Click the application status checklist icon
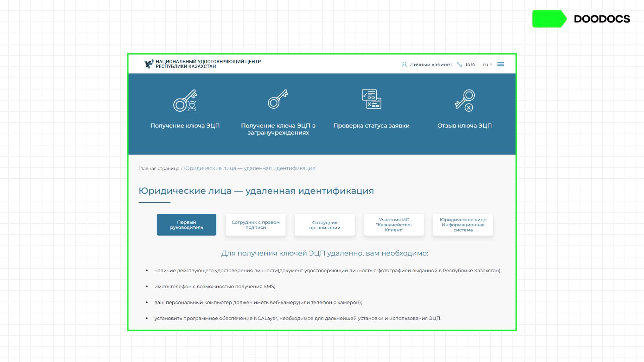The height and width of the screenshot is (362, 644). 371,99
